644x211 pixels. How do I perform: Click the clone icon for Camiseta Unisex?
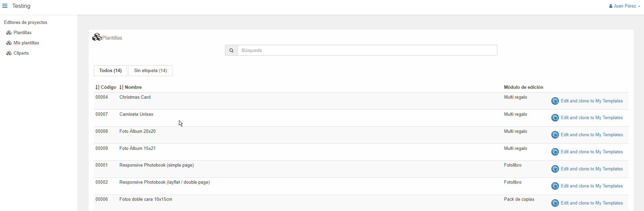(555, 118)
